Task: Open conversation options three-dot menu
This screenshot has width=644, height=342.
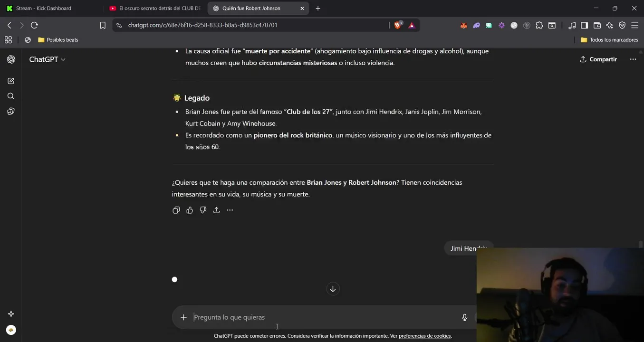Action: 633,59
